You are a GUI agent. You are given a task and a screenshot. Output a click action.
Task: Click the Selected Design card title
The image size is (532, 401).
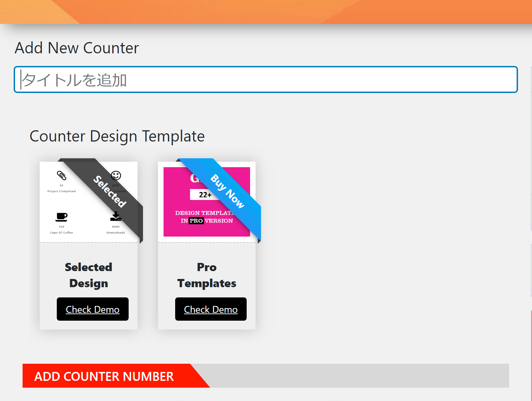89,275
